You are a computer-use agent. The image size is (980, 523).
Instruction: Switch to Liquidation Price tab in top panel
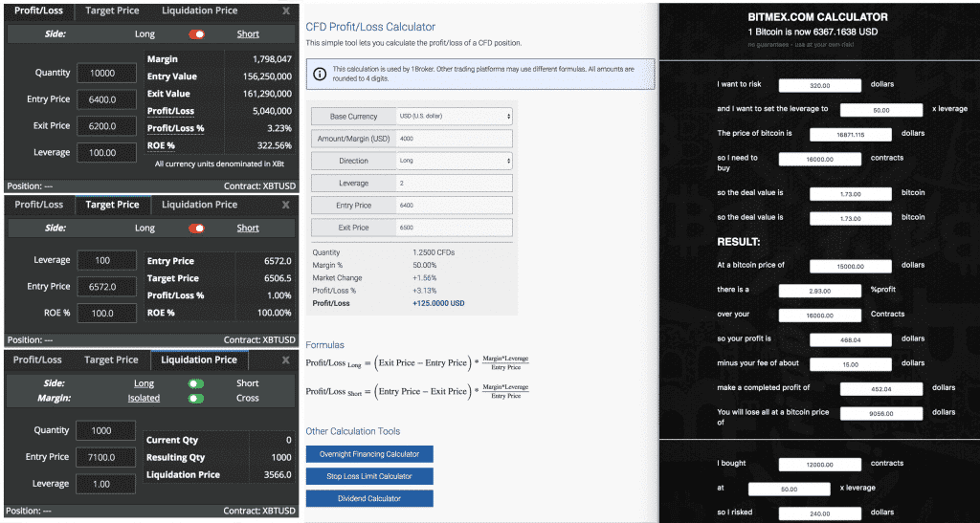(x=199, y=11)
